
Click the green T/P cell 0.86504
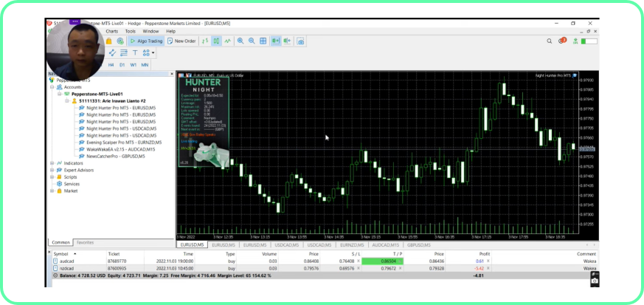coord(388,261)
